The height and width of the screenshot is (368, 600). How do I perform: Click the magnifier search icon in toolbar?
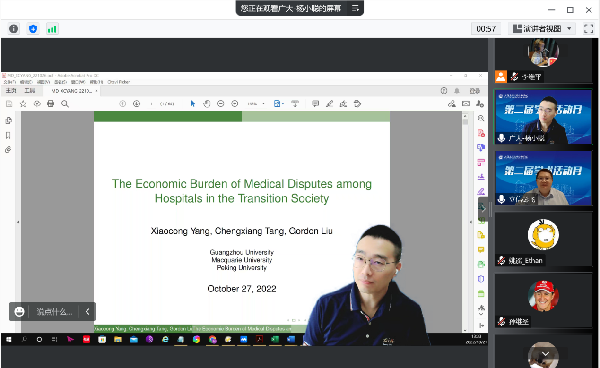pos(65,104)
